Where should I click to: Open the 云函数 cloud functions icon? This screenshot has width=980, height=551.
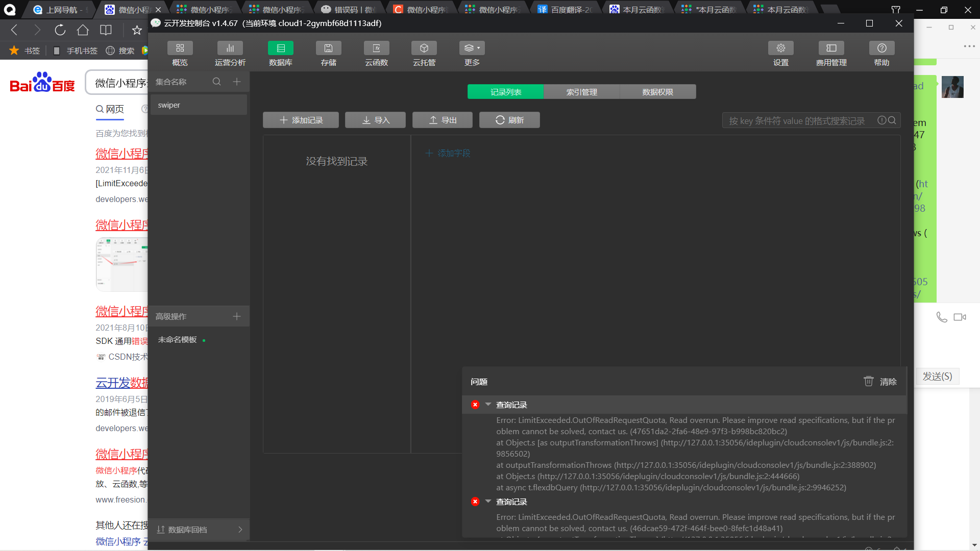click(376, 48)
